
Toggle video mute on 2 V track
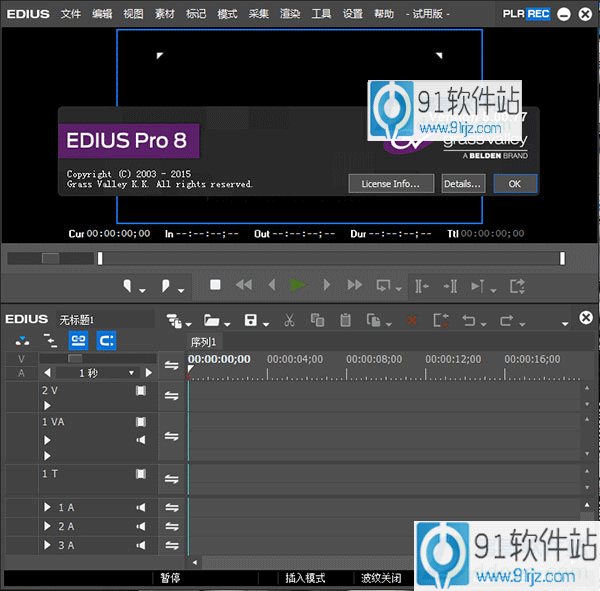141,391
